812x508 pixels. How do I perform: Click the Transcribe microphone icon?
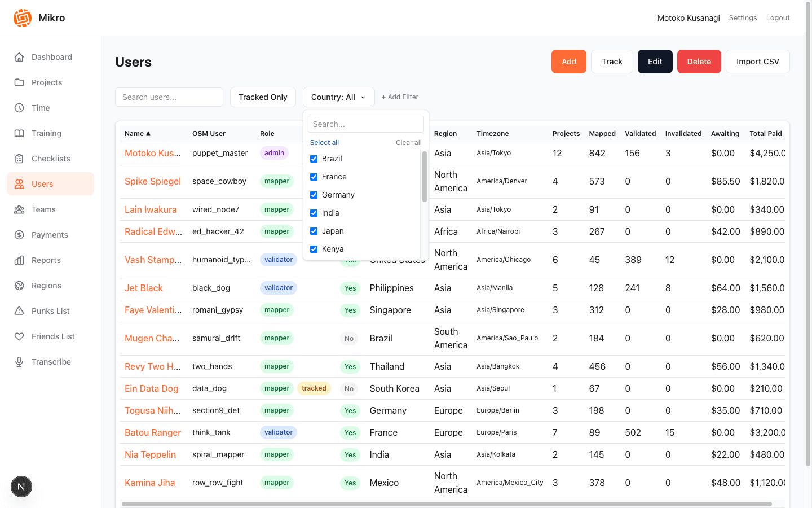(19, 362)
